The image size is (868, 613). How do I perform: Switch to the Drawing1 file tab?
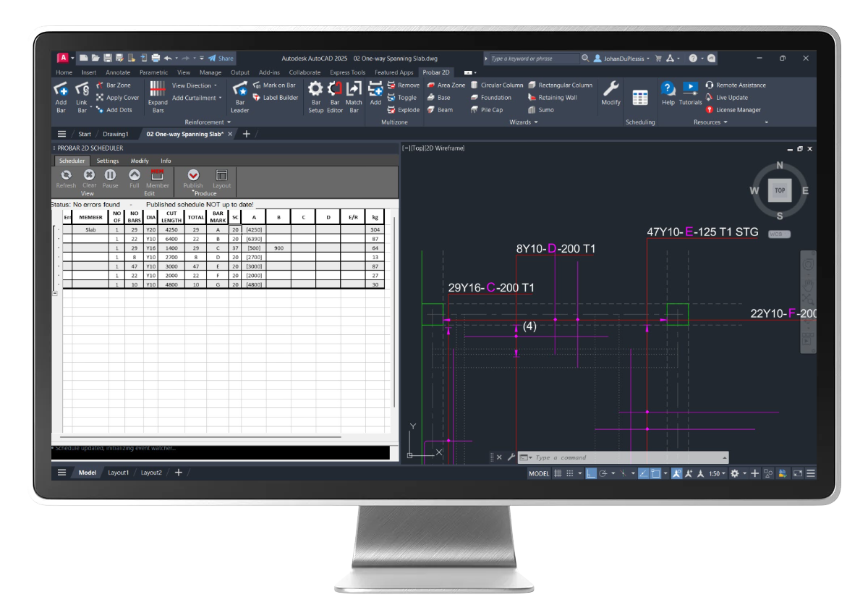(x=116, y=134)
